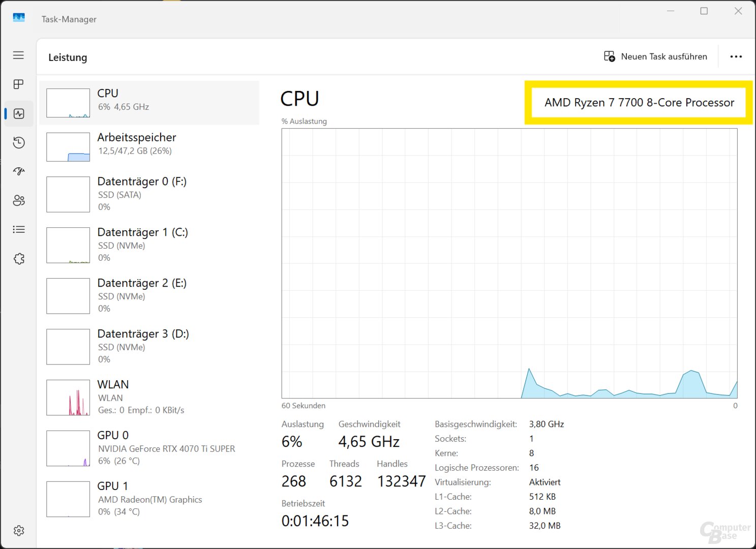Viewport: 756px width, 549px height.
Task: Click the % Auslastung graph label
Action: (x=304, y=121)
